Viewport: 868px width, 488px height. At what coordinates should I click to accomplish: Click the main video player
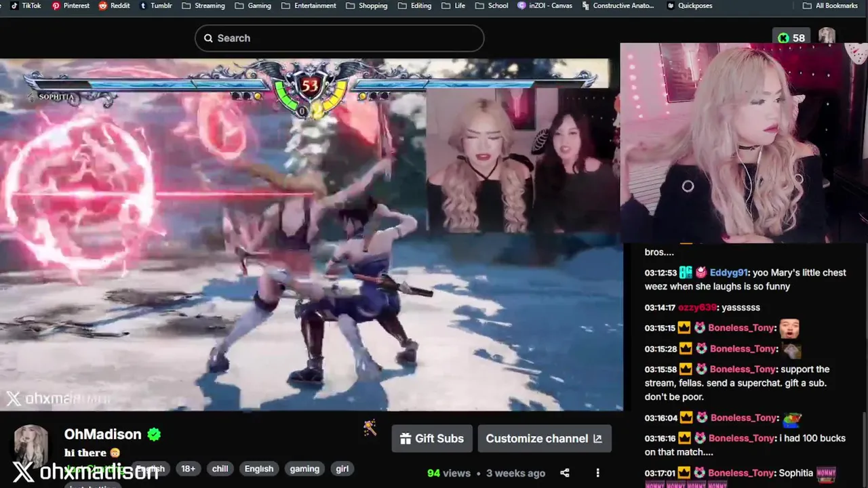(x=311, y=235)
